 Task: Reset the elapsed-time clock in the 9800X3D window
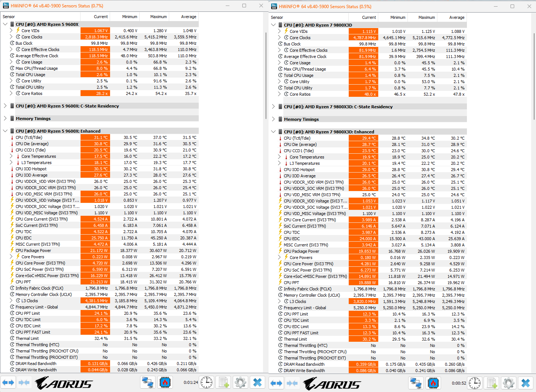[475, 383]
